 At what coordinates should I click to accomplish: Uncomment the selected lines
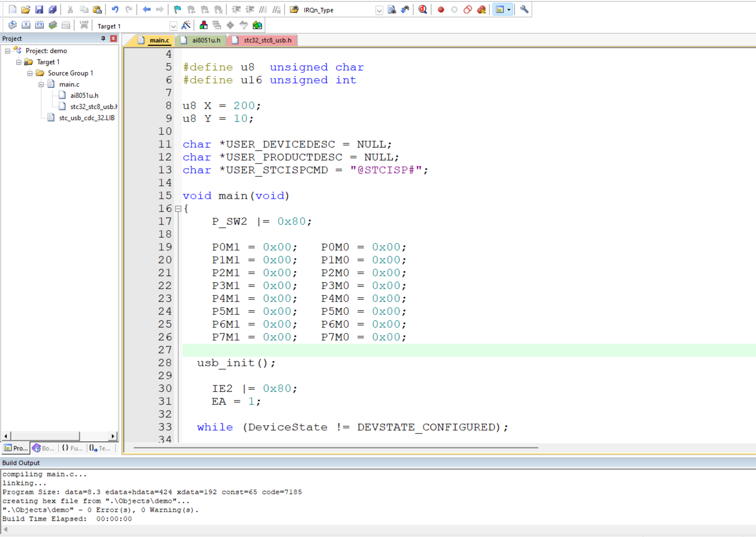point(276,10)
